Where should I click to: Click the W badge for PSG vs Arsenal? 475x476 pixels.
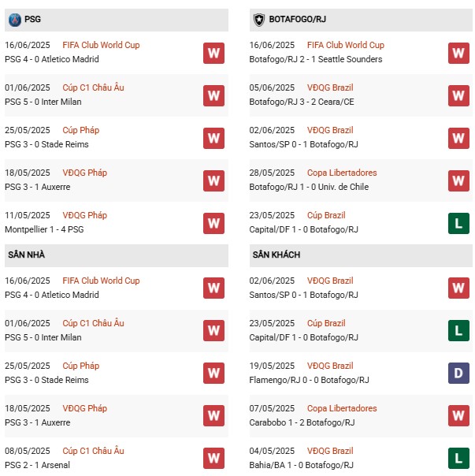coord(213,458)
